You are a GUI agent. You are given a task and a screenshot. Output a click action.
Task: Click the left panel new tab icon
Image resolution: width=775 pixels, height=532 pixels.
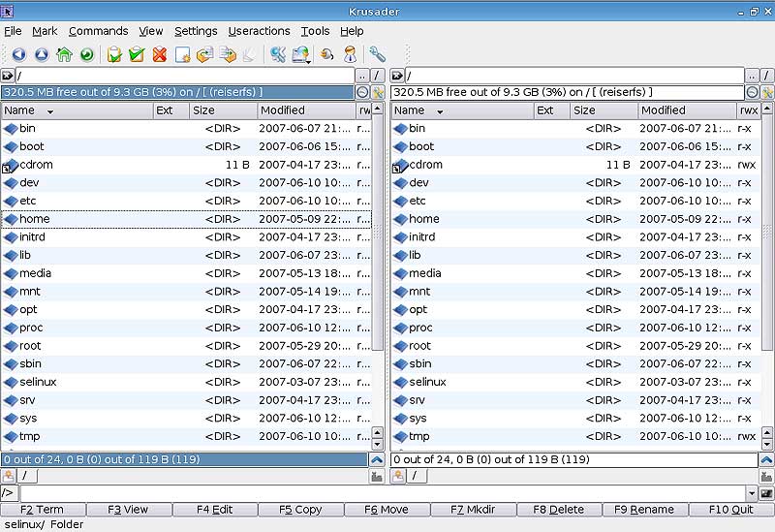click(x=9, y=476)
